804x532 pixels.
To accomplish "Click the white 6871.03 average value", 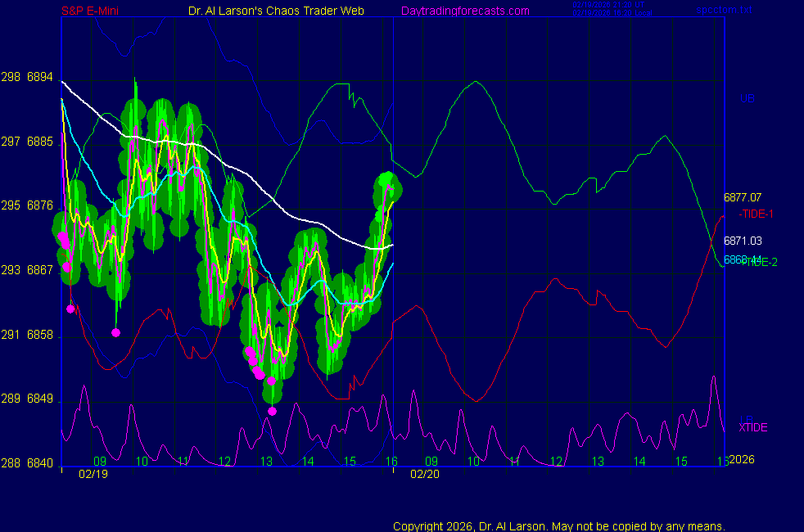I will (x=743, y=241).
